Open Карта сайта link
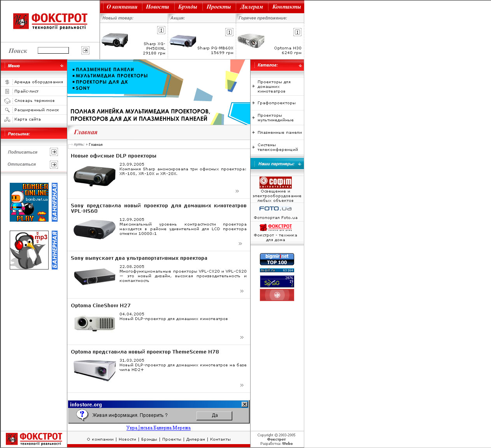 tap(28, 119)
